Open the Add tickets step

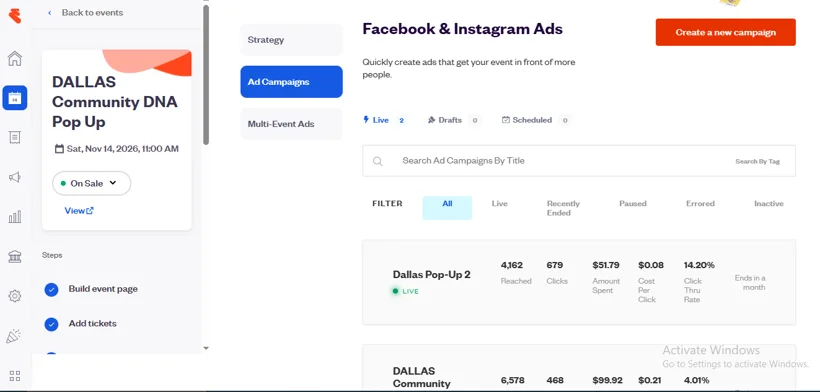tap(93, 324)
